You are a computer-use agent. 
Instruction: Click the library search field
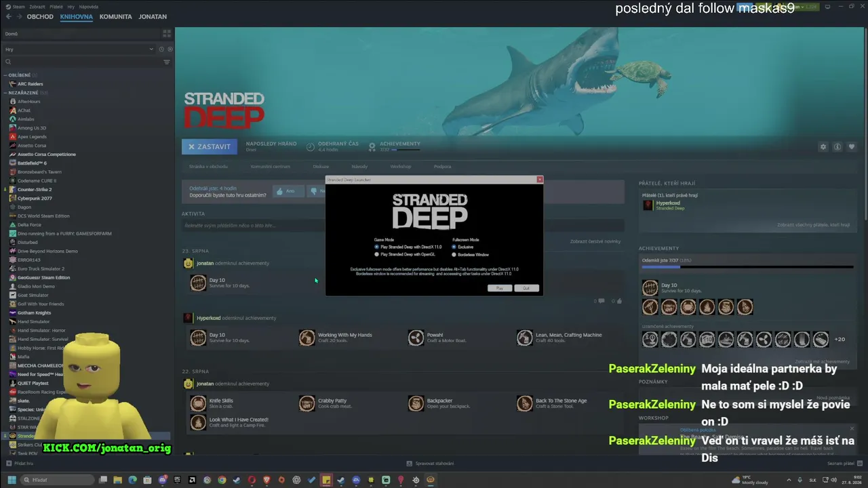point(87,62)
